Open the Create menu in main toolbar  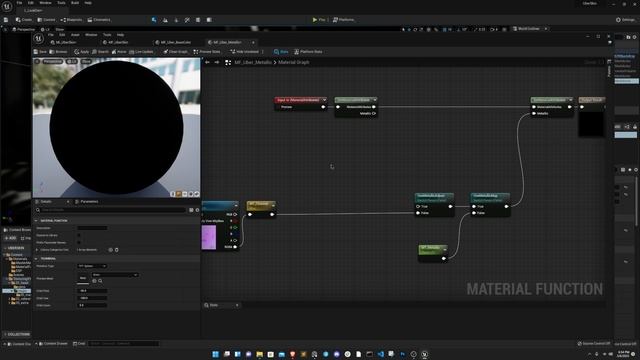(x=23, y=20)
